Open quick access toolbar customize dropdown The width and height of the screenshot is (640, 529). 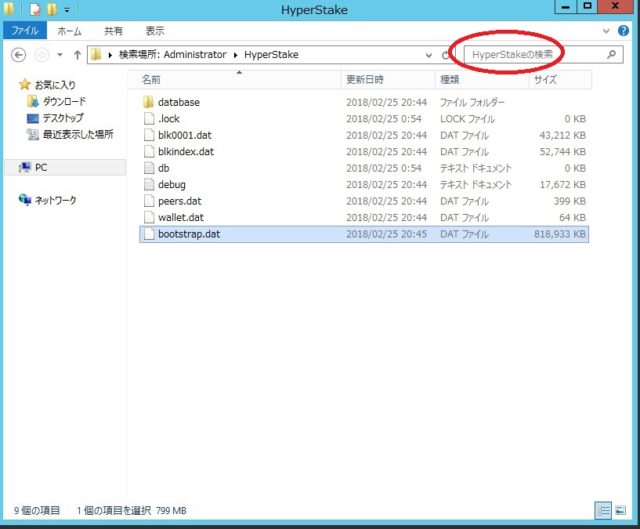click(67, 10)
